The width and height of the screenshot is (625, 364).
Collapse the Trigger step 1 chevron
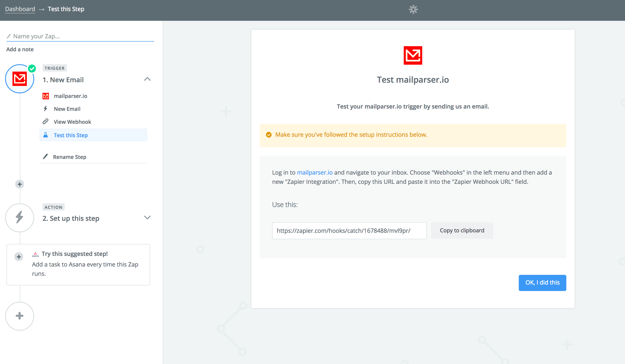[147, 79]
